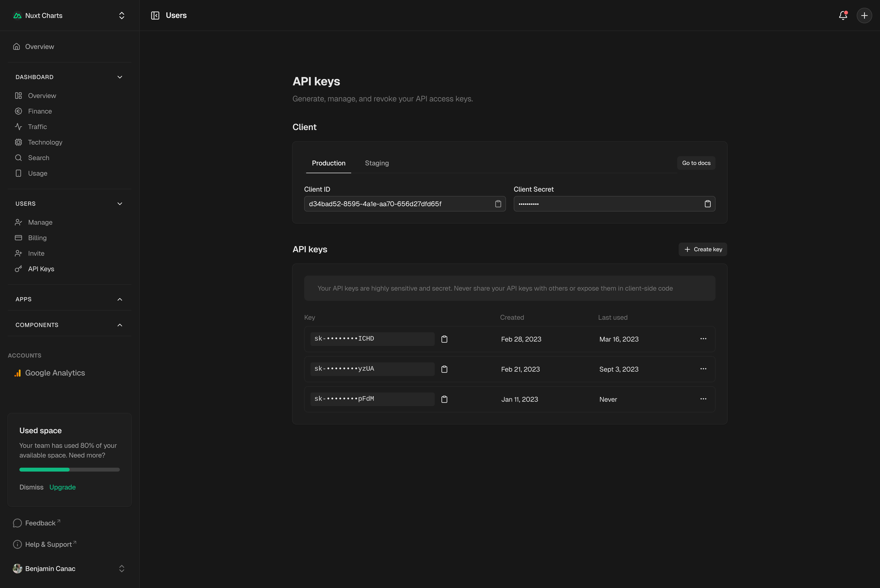The width and height of the screenshot is (880, 588).
Task: Open options for the Feb 28 key
Action: 703,339
